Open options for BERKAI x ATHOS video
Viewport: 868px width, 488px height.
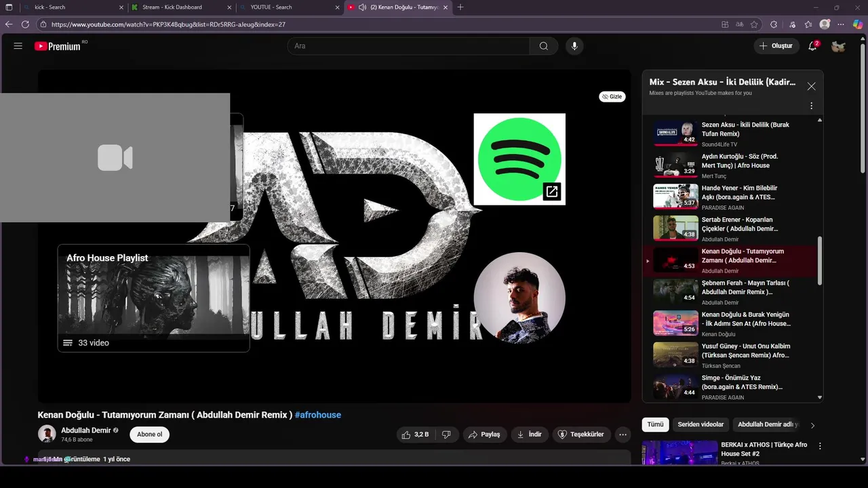(x=820, y=446)
